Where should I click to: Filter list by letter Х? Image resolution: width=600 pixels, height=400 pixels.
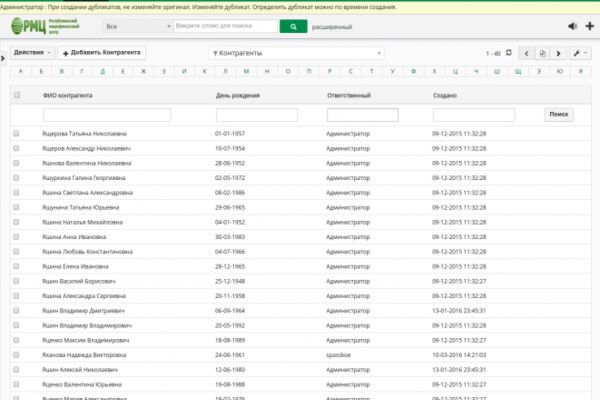pyautogui.click(x=434, y=71)
